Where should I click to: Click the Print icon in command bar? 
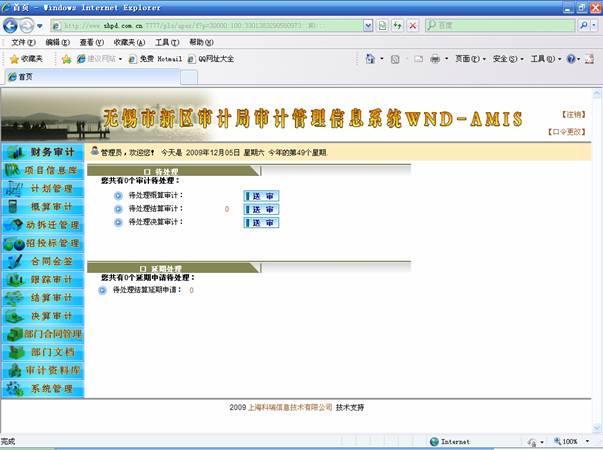click(x=435, y=59)
